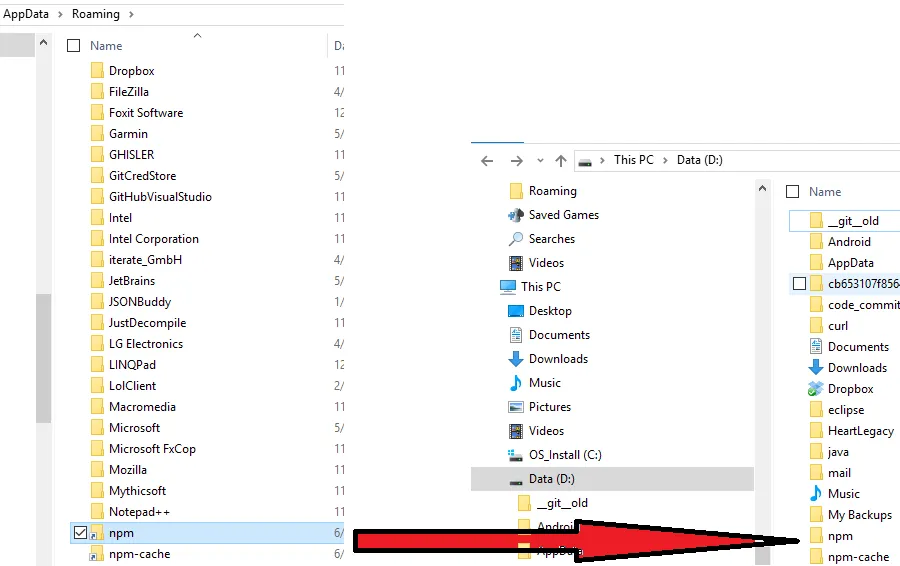Screen dimensions: 900x566
Task: Click the sort arrow above the Name column in Roaming
Action: click(x=197, y=36)
